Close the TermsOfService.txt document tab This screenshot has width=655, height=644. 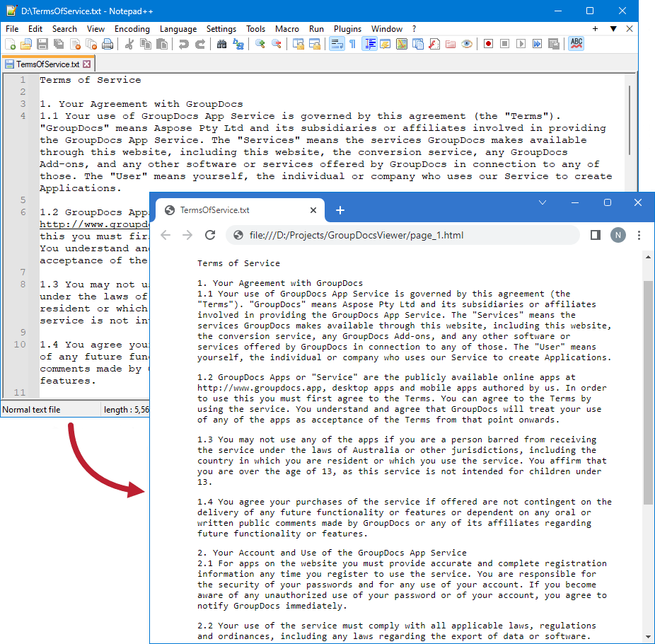click(x=88, y=63)
